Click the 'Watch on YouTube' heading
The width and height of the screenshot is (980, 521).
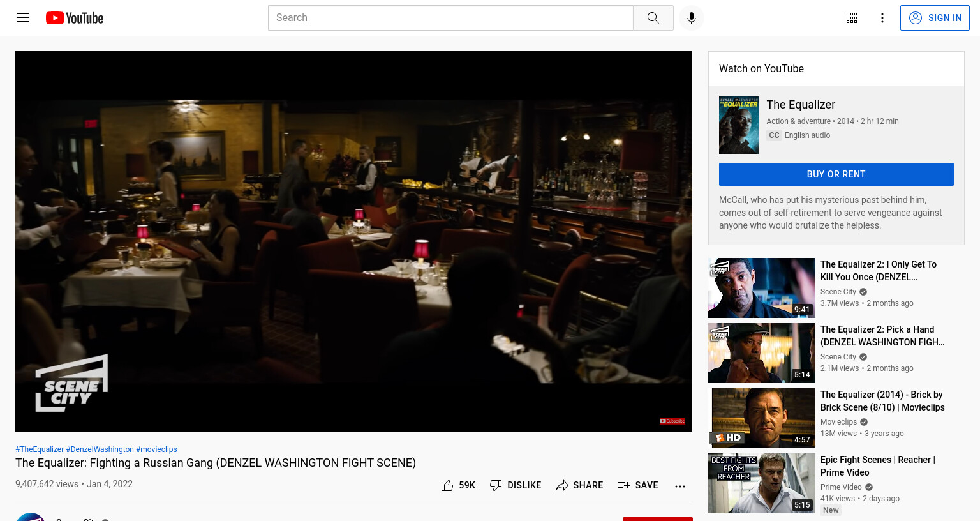[761, 69]
